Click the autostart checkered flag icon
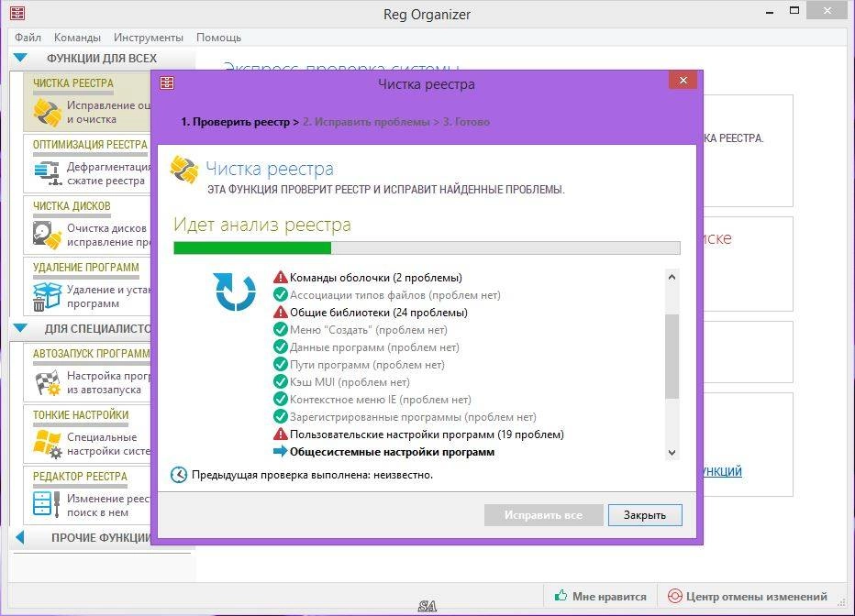 click(x=48, y=382)
